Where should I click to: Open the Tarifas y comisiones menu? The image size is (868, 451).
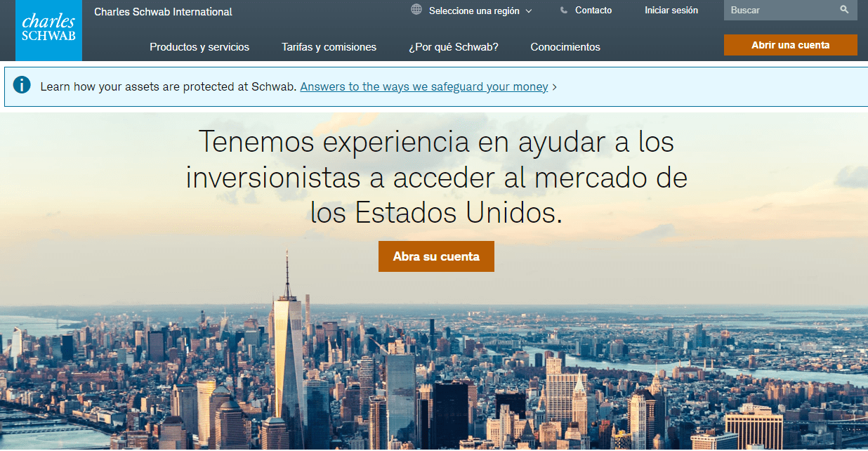(329, 47)
